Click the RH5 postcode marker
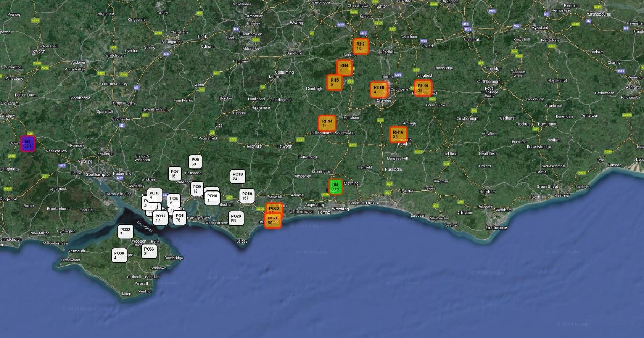 coord(335,82)
